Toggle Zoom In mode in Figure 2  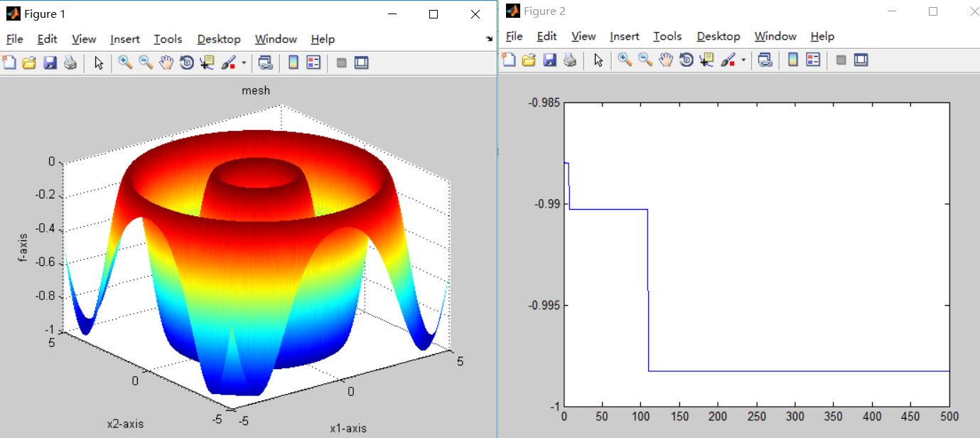pos(625,60)
